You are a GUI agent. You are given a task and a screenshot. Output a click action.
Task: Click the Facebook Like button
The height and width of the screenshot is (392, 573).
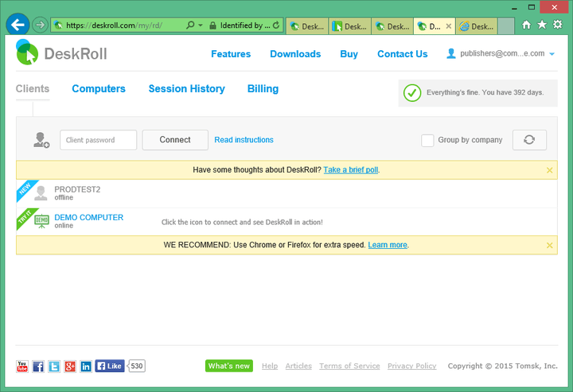(110, 366)
